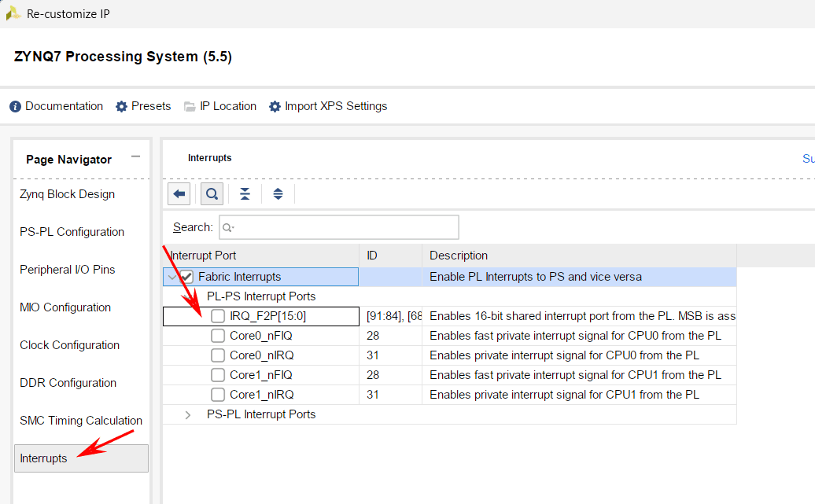Open the Clock Configuration page

(x=70, y=345)
